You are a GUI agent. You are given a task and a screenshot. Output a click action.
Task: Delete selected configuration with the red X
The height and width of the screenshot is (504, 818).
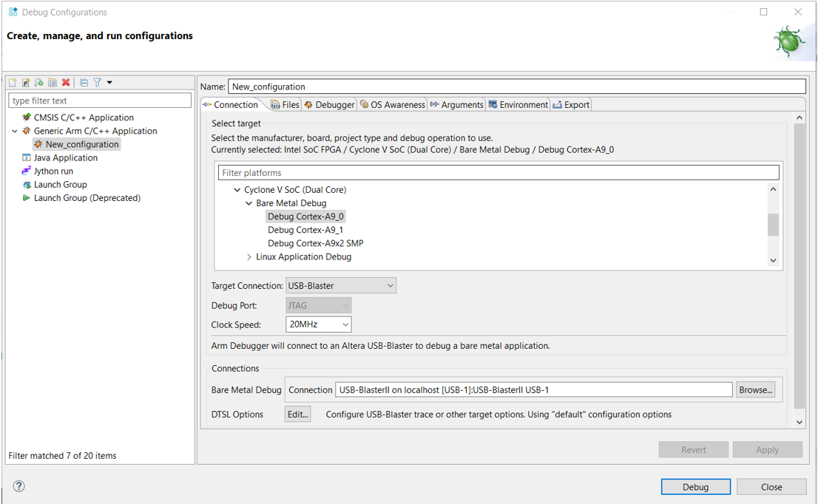[x=66, y=83]
